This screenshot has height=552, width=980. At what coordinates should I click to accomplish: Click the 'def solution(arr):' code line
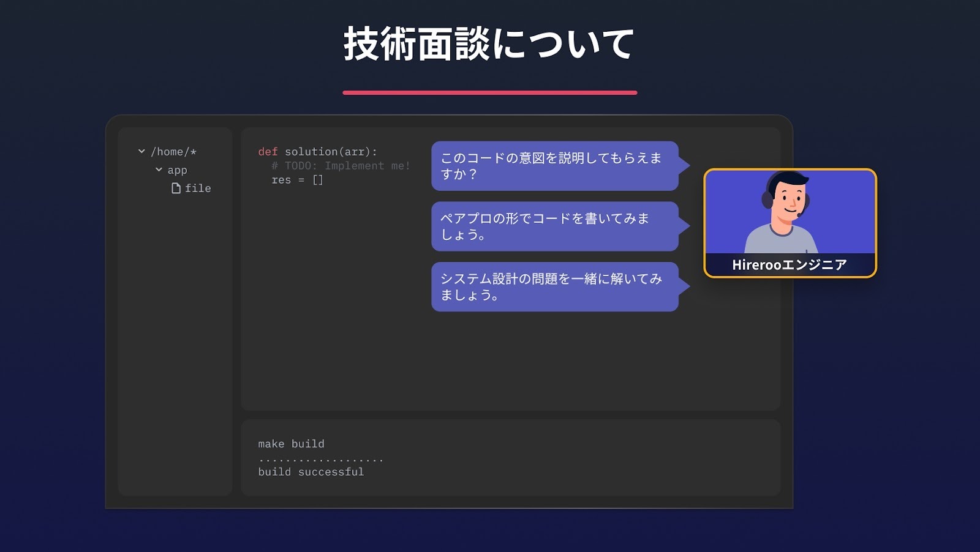click(x=317, y=151)
